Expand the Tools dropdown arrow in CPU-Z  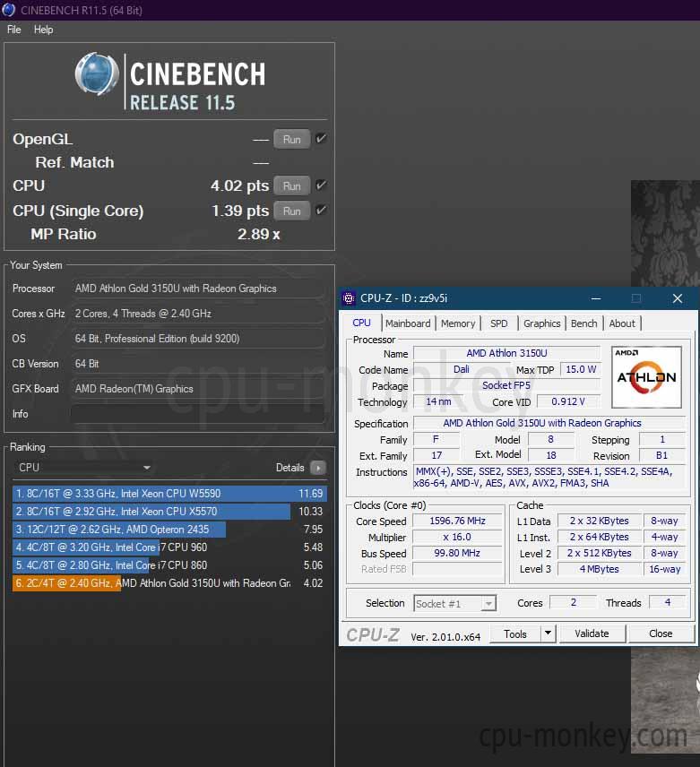point(548,633)
